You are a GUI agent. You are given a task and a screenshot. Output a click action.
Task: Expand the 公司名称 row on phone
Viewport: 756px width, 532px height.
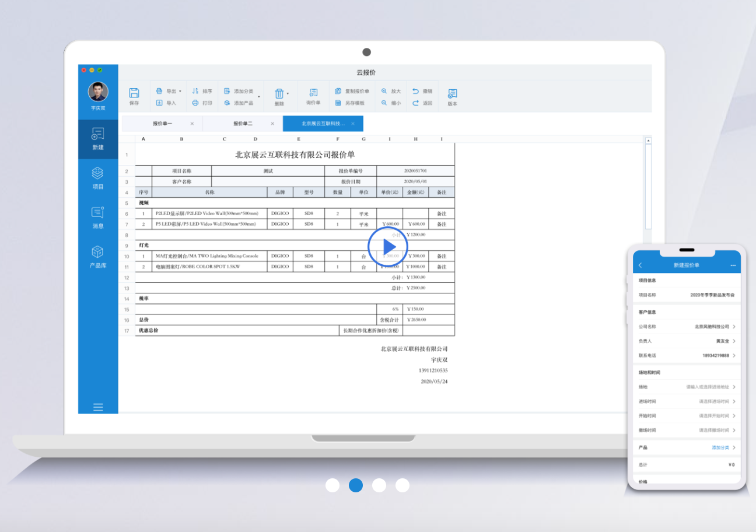pos(734,327)
